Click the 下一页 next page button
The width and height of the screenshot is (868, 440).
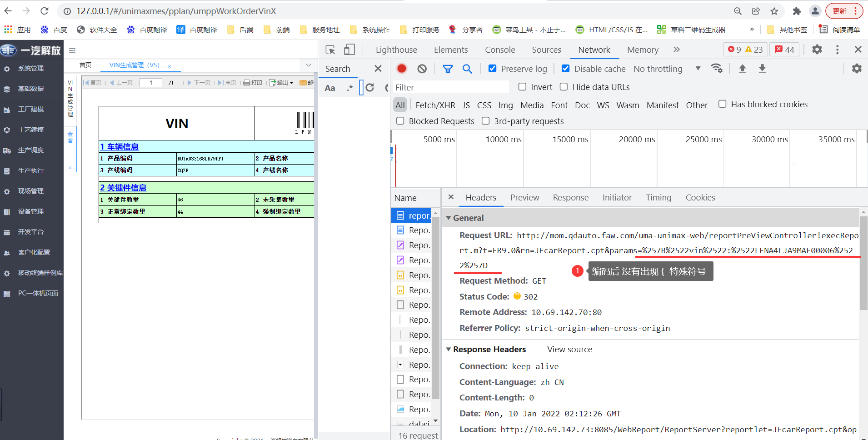(199, 83)
